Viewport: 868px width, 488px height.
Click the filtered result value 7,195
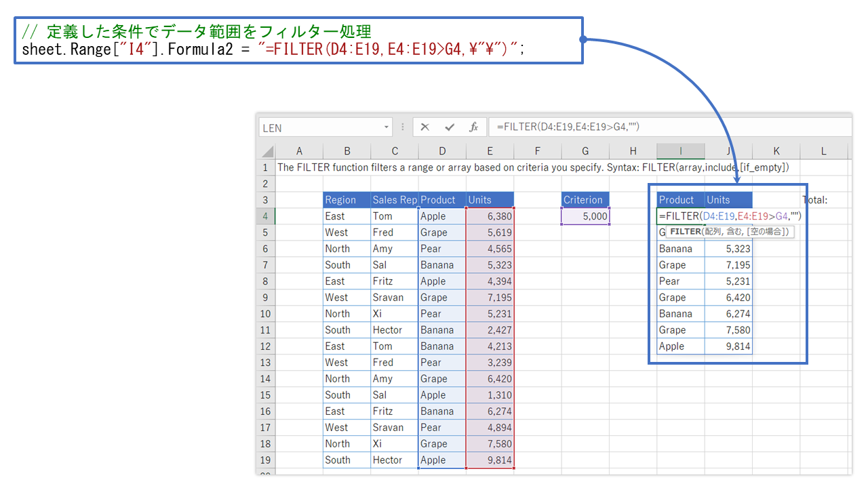[x=728, y=265]
